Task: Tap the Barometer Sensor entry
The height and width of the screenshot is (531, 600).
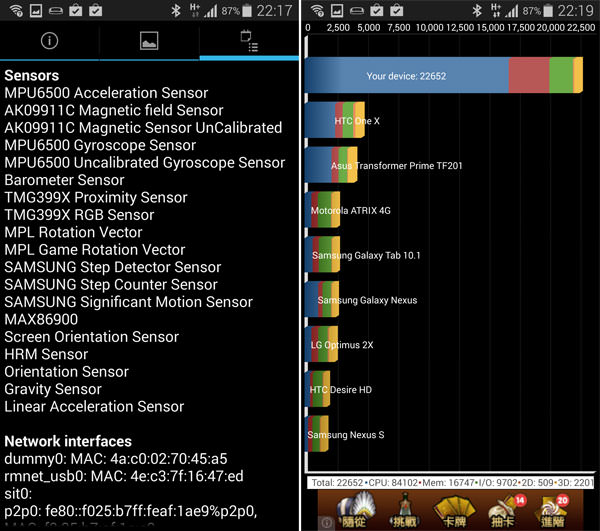Action: click(x=65, y=180)
